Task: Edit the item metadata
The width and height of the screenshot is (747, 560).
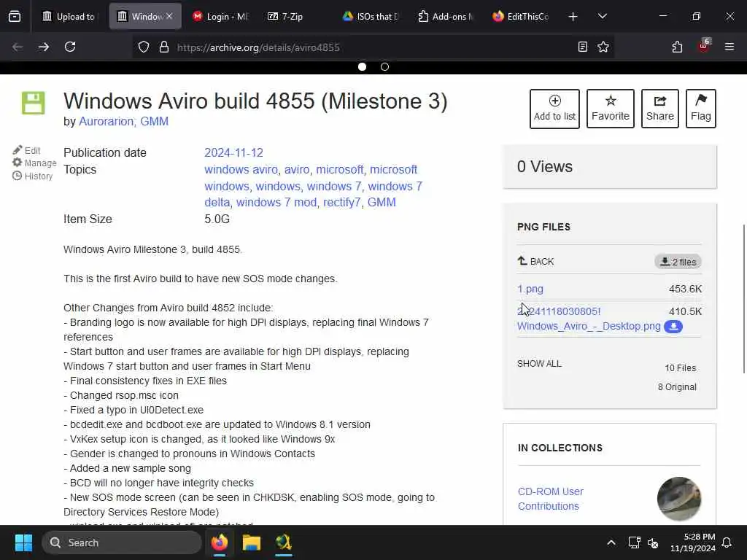Action: tap(27, 150)
